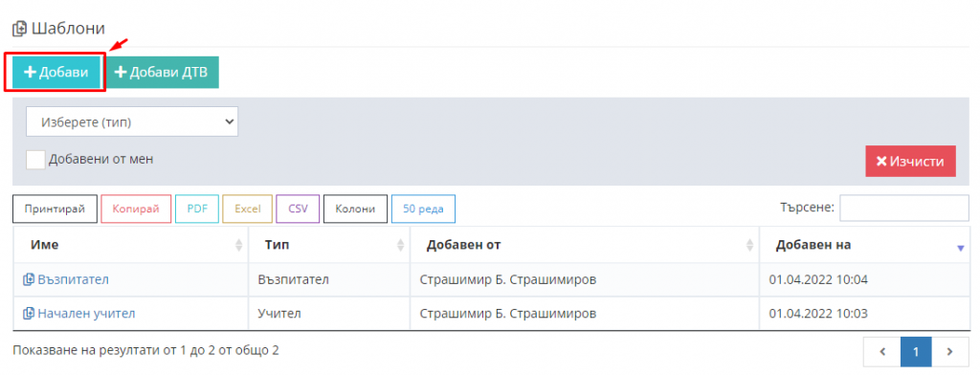Clear filters with the Изчисти button

[910, 162]
